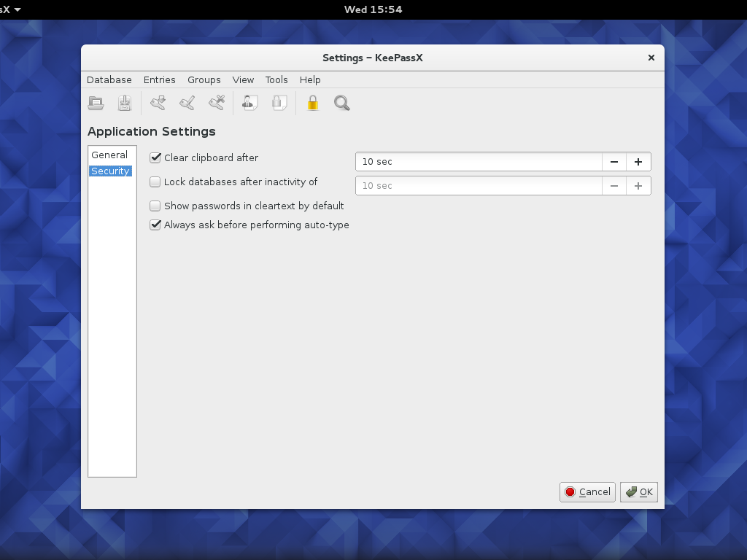Click the Add new entry key icon
Image resolution: width=747 pixels, height=560 pixels.
[158, 103]
